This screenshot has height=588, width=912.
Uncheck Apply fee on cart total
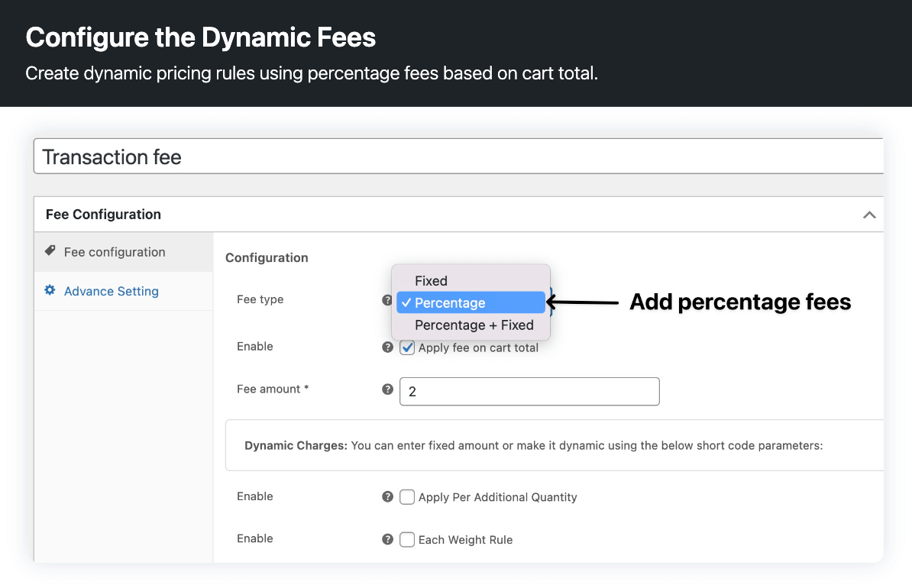click(x=407, y=347)
